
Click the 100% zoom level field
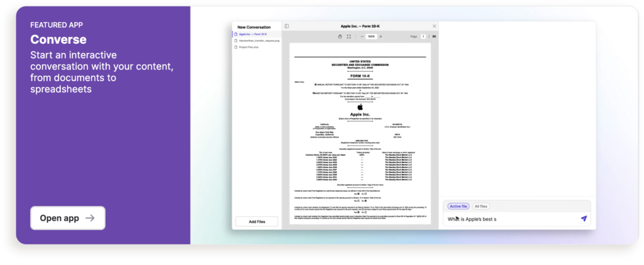point(371,36)
